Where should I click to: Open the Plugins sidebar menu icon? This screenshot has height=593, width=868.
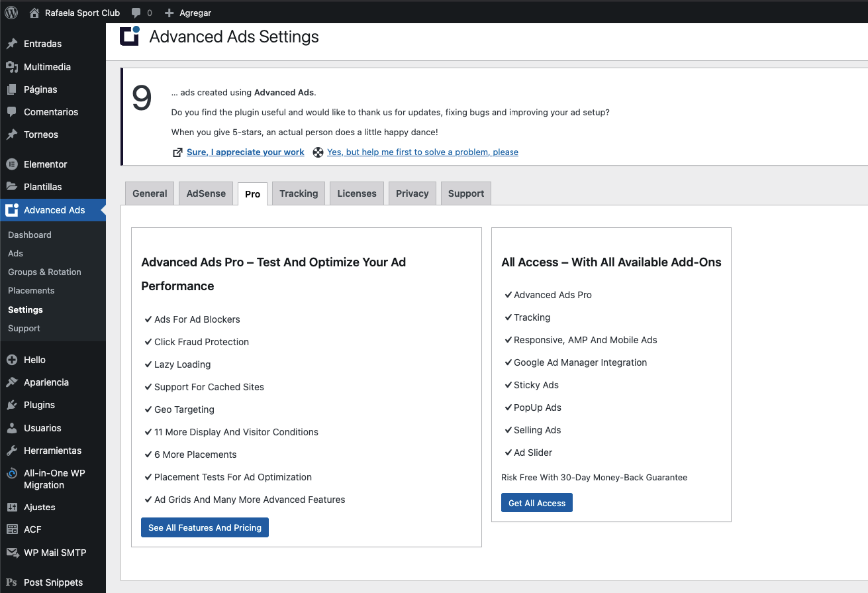pos(11,405)
